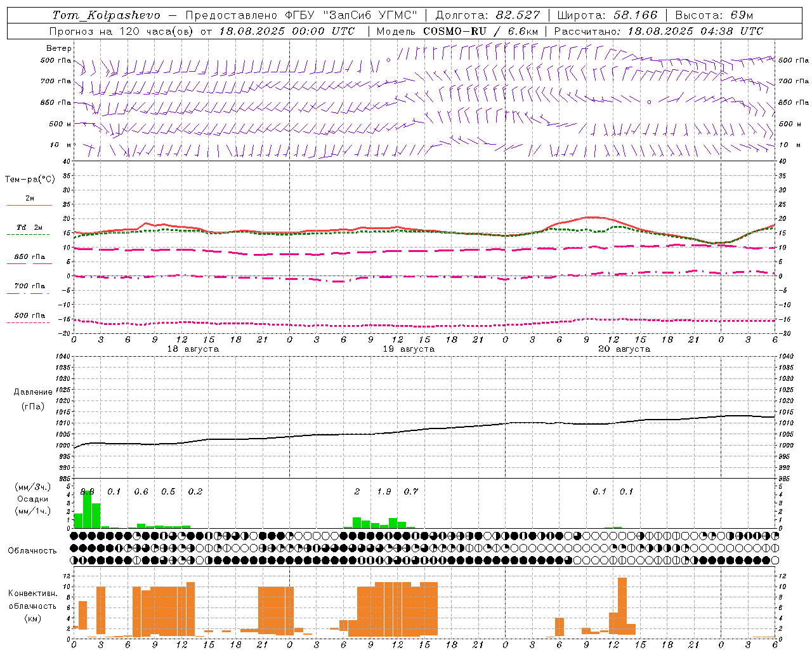The image size is (812, 650).
Task: Click the 18 августа date label
Action: pyautogui.click(x=193, y=349)
